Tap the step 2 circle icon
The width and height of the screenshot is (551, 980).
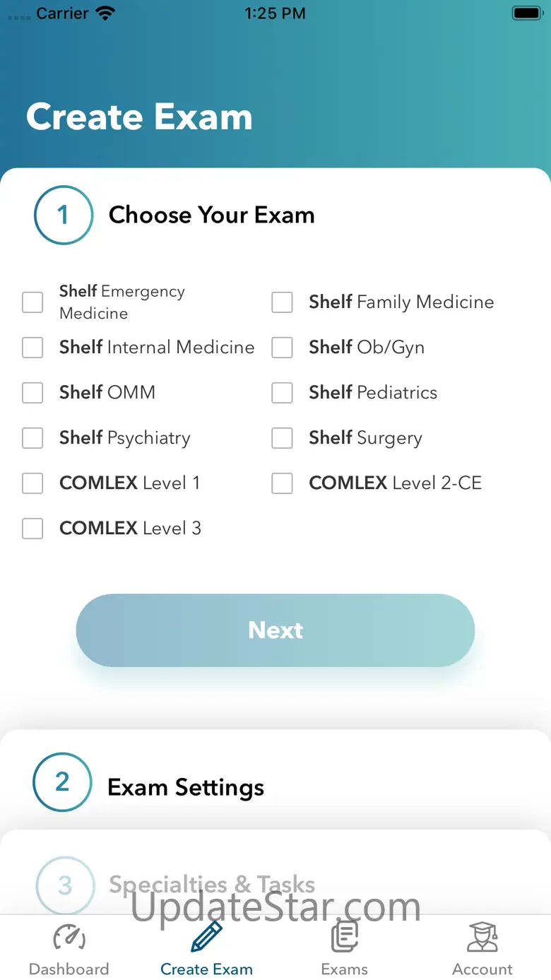62,782
